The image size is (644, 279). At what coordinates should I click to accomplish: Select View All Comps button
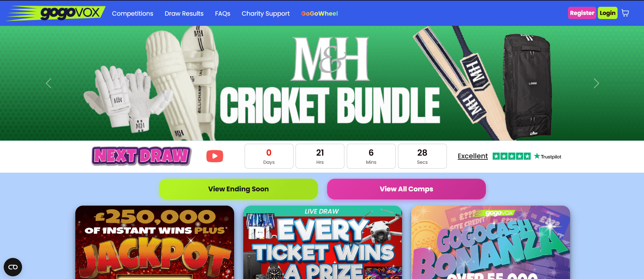(406, 189)
